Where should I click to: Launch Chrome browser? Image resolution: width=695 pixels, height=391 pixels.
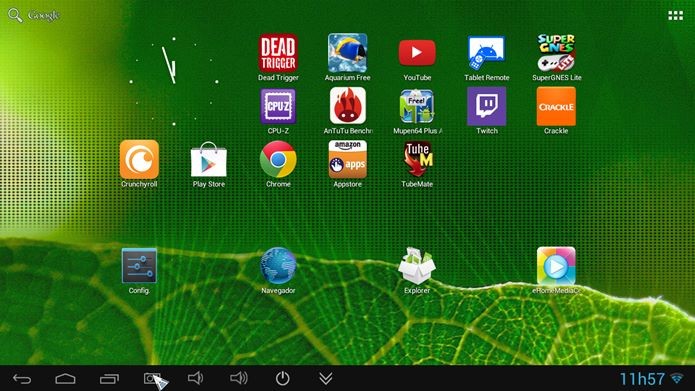pyautogui.click(x=278, y=160)
